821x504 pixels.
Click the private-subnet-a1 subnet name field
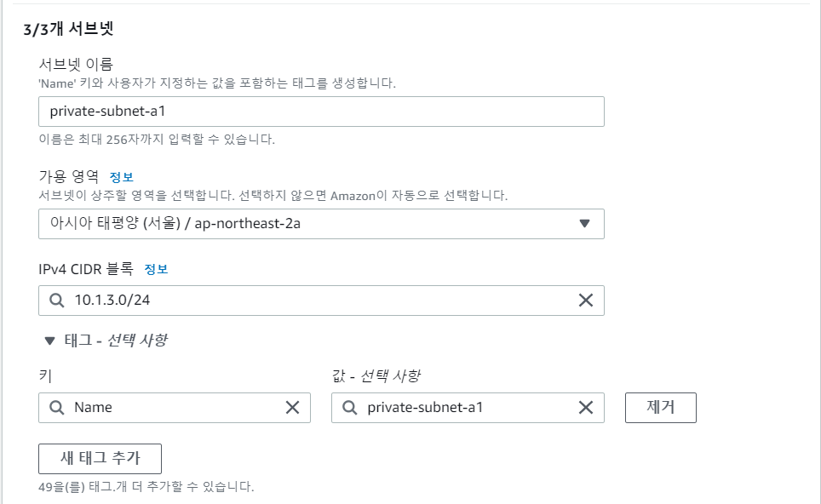(x=321, y=111)
